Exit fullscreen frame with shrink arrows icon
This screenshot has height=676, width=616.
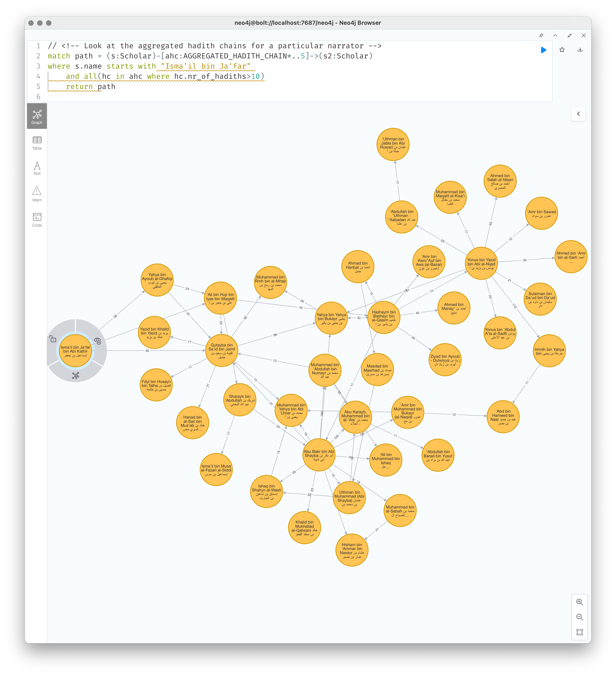(x=569, y=36)
